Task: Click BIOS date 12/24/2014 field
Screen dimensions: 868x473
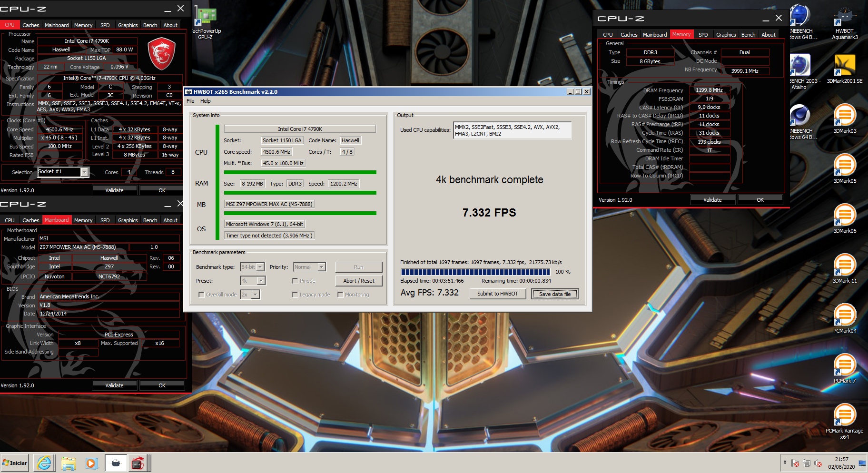Action: pyautogui.click(x=108, y=314)
